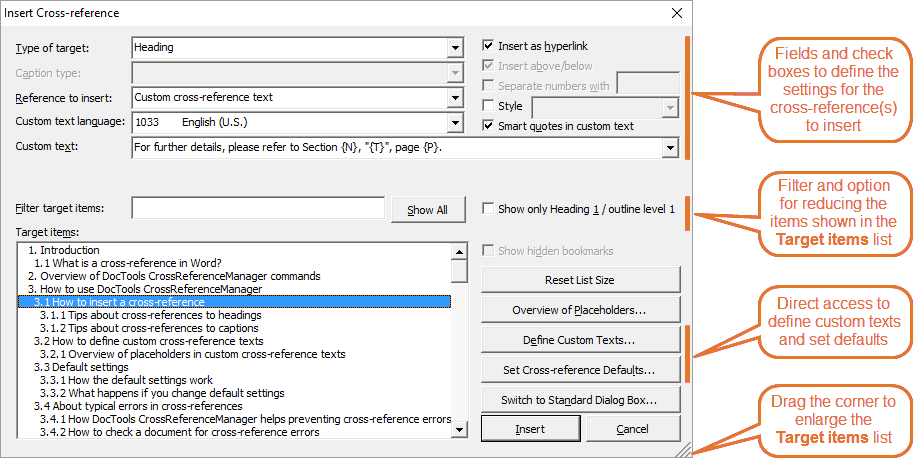
Task: Click the Insert button
Action: pos(530,429)
